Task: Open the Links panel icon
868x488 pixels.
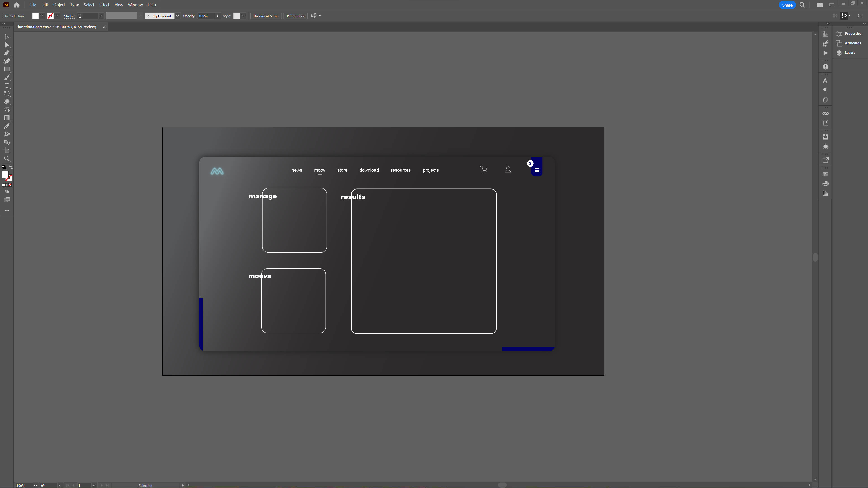Action: coord(825,113)
